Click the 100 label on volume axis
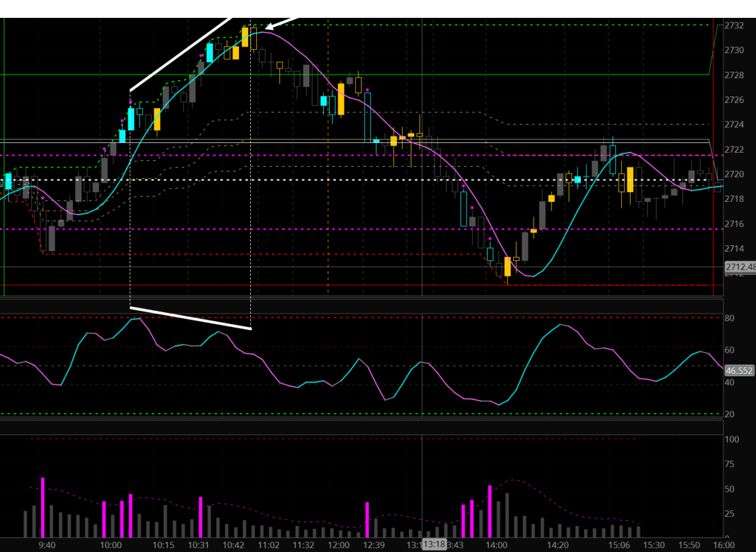 732,440
